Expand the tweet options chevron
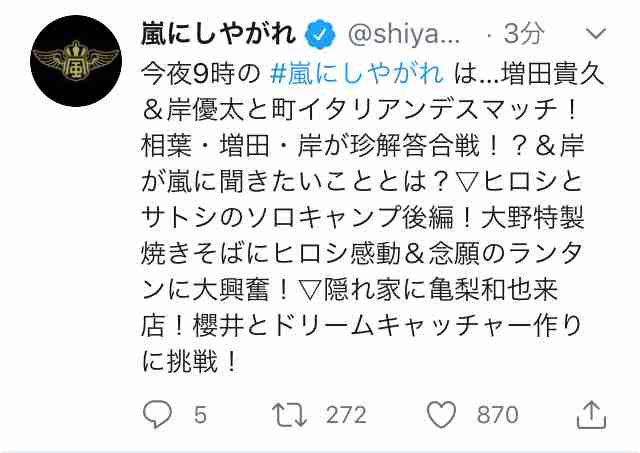 pos(596,33)
